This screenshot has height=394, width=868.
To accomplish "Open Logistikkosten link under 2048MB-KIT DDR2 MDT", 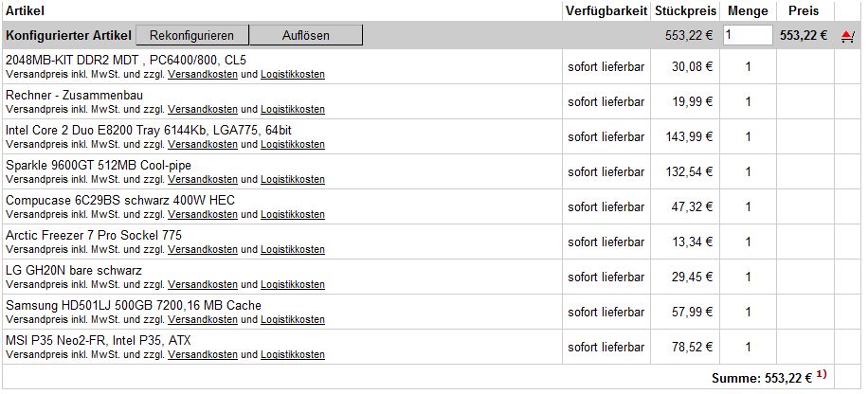I will (293, 74).
